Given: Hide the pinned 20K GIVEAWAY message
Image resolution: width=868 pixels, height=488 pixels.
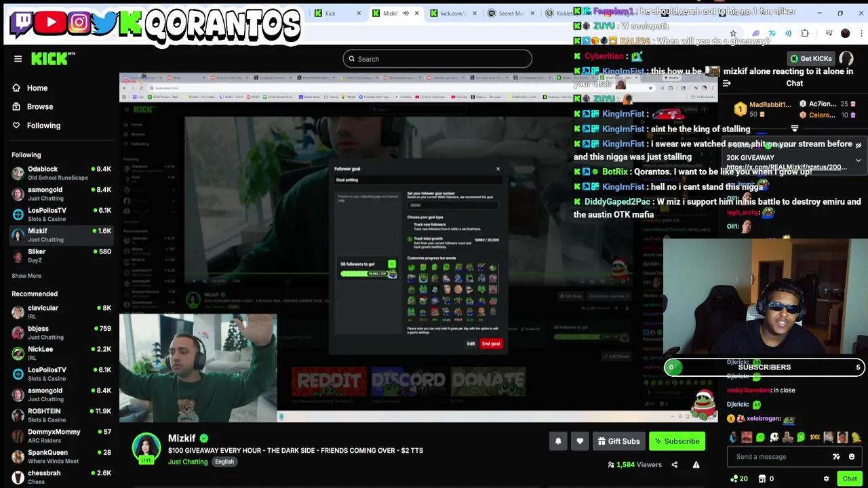Looking at the screenshot, I should click(x=858, y=145).
